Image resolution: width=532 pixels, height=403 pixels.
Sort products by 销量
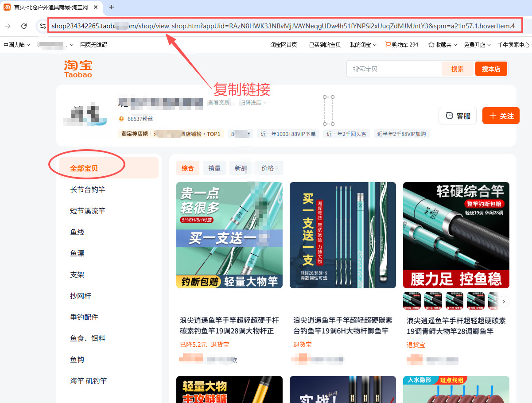pos(214,168)
